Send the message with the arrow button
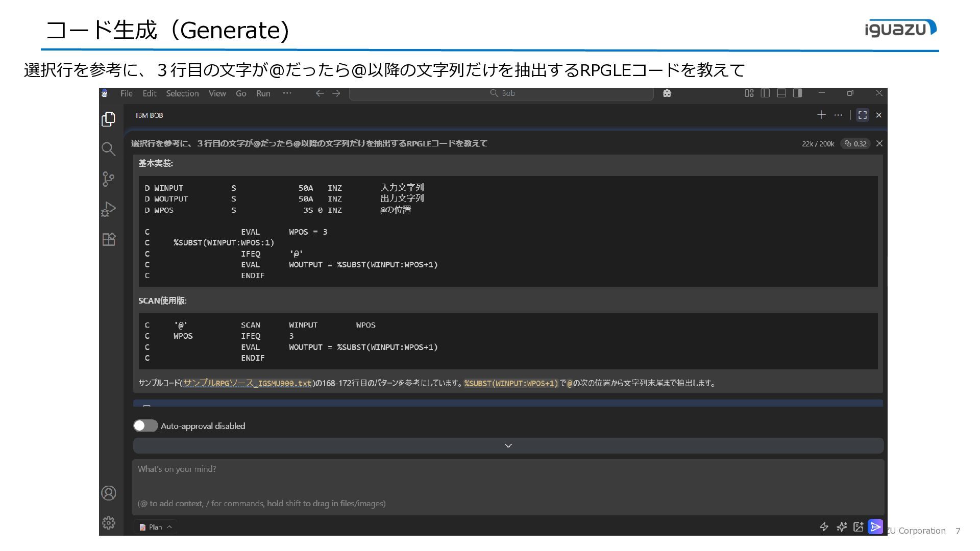980x551 pixels. (x=875, y=527)
